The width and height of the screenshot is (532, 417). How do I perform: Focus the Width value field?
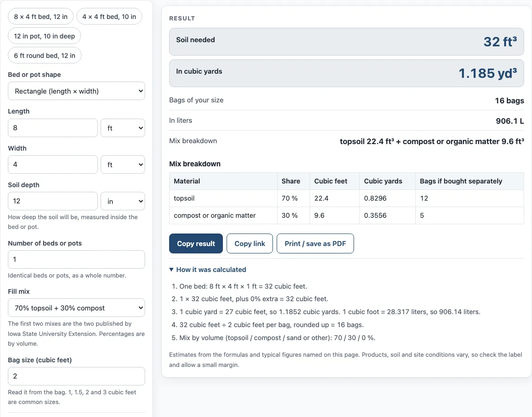pos(52,164)
